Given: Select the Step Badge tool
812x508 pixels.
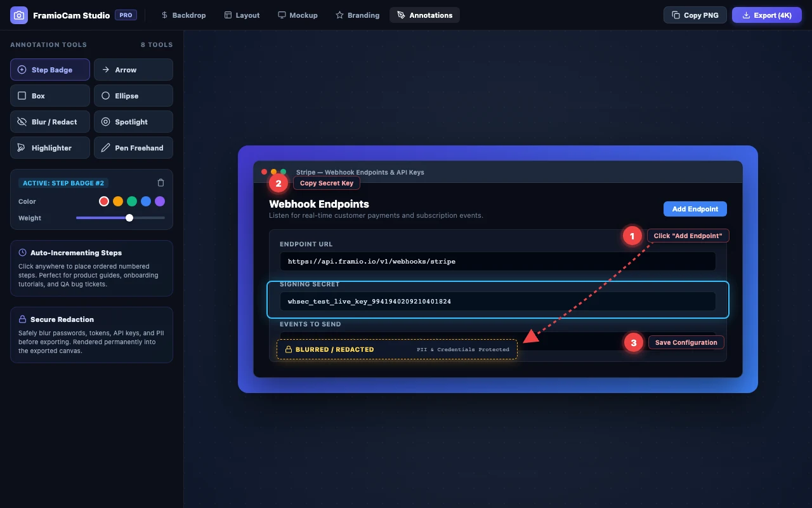Looking at the screenshot, I should click(50, 70).
